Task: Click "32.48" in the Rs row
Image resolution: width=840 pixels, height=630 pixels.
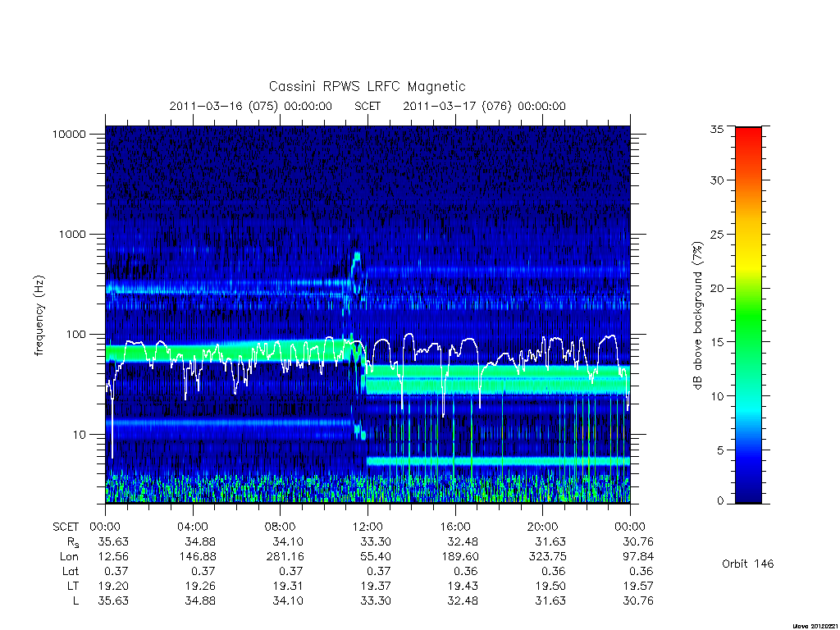Action: pos(463,541)
